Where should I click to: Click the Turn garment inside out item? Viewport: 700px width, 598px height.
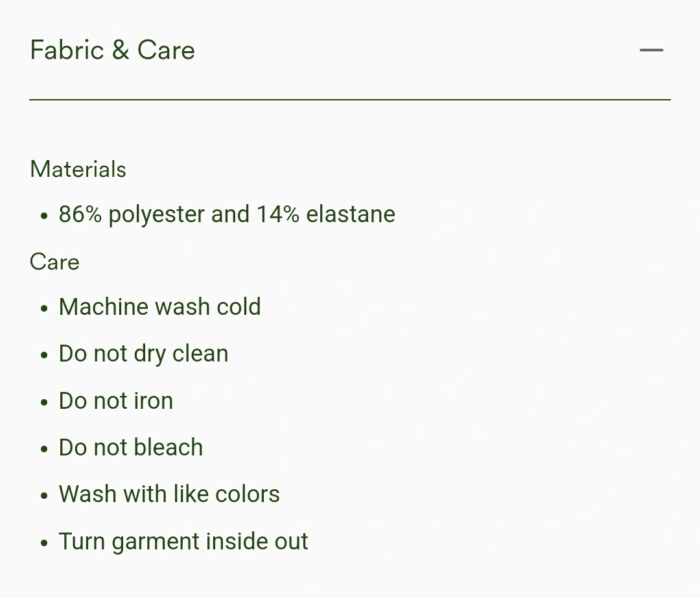pos(183,542)
